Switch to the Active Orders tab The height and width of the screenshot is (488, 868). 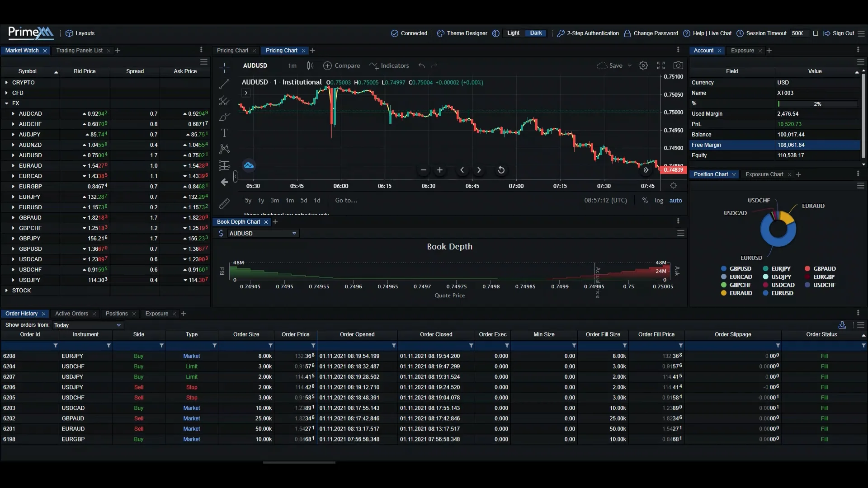click(71, 314)
